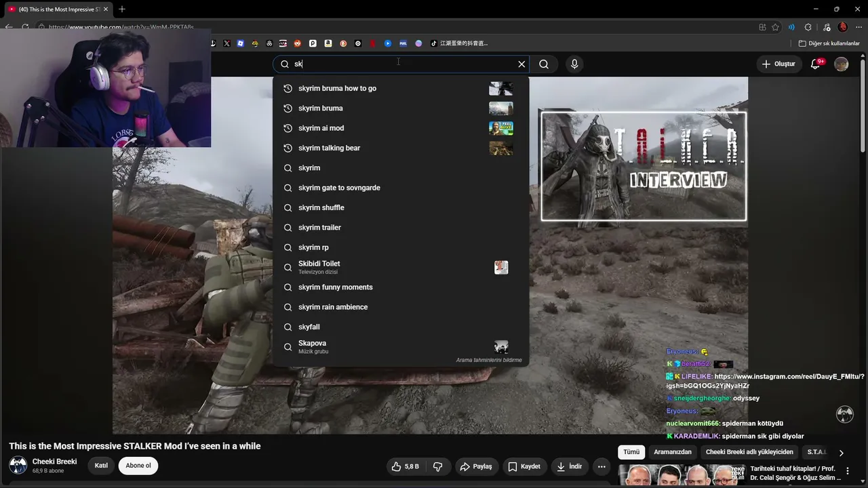
Task: Choose the "skyrim talking bear" suggestion
Action: (x=401, y=148)
